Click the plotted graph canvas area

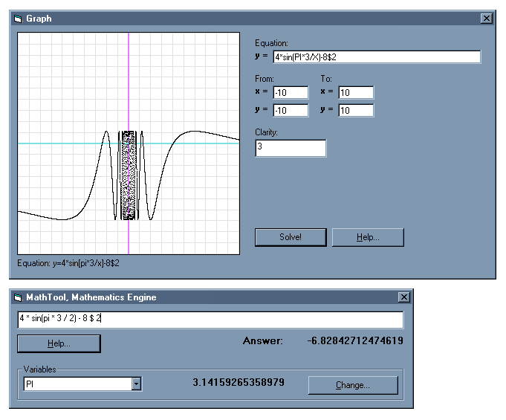129,143
